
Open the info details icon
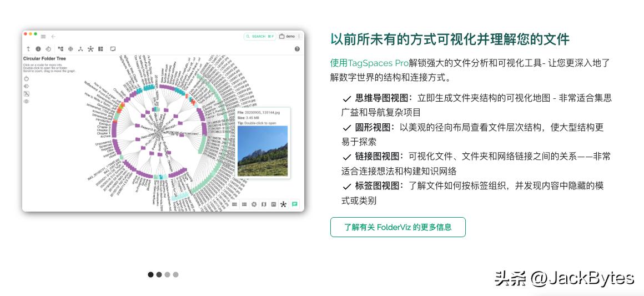pyautogui.click(x=38, y=49)
